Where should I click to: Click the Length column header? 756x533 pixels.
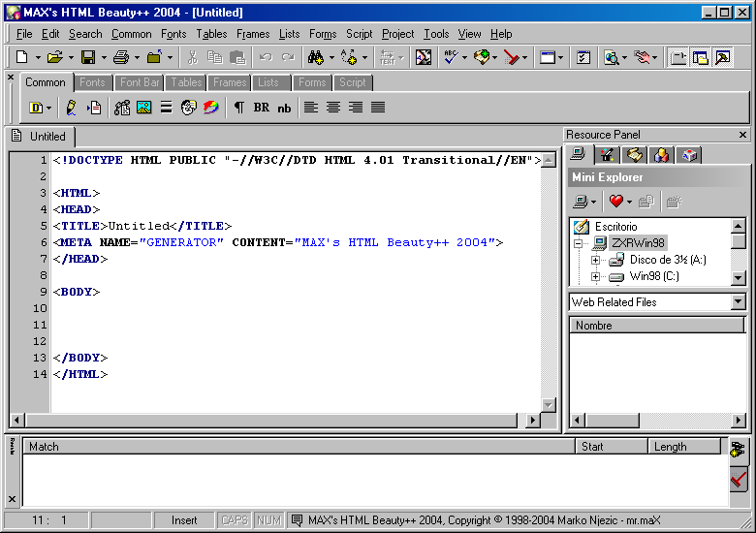(684, 447)
